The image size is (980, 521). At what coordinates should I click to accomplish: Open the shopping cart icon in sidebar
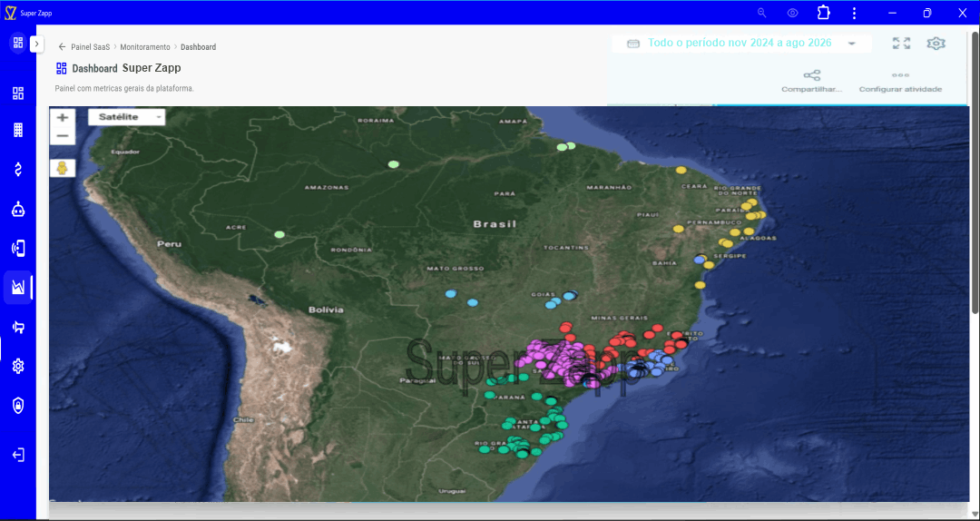click(x=18, y=327)
